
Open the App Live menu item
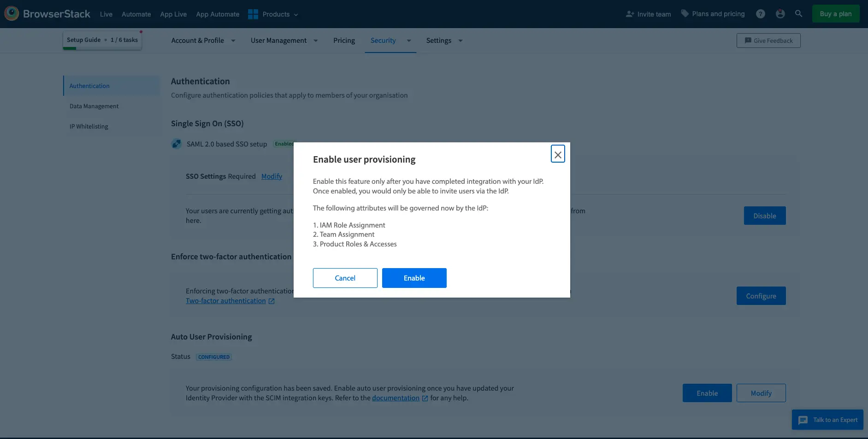pos(173,14)
